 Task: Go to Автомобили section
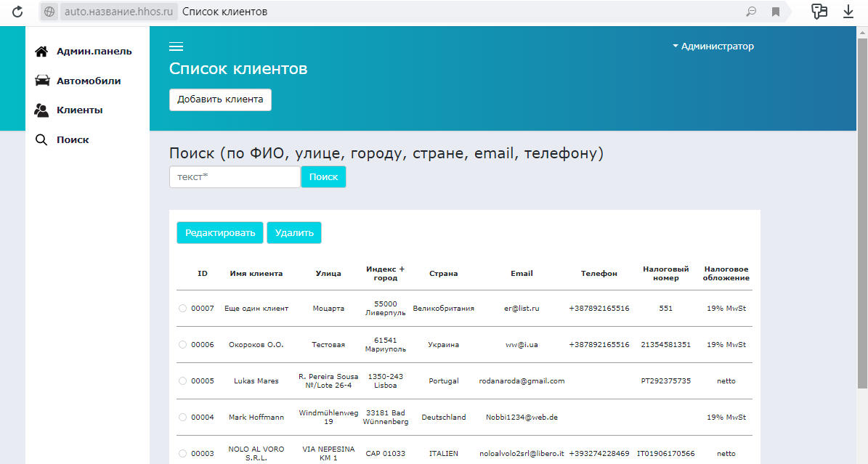coord(89,81)
